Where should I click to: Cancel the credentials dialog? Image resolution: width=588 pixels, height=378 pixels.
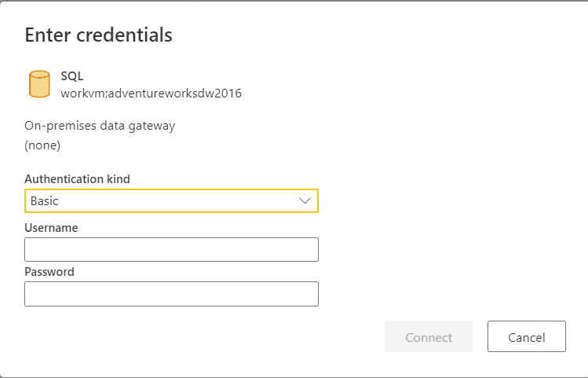(527, 336)
